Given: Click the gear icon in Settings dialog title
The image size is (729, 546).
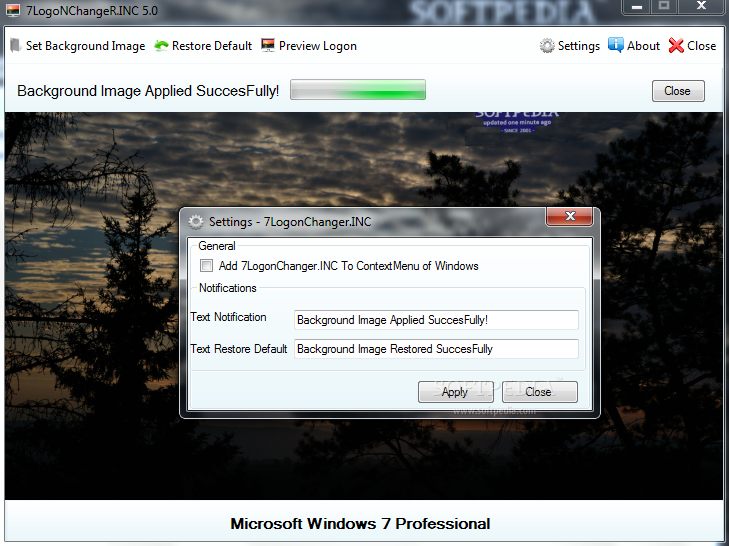Looking at the screenshot, I should (196, 222).
